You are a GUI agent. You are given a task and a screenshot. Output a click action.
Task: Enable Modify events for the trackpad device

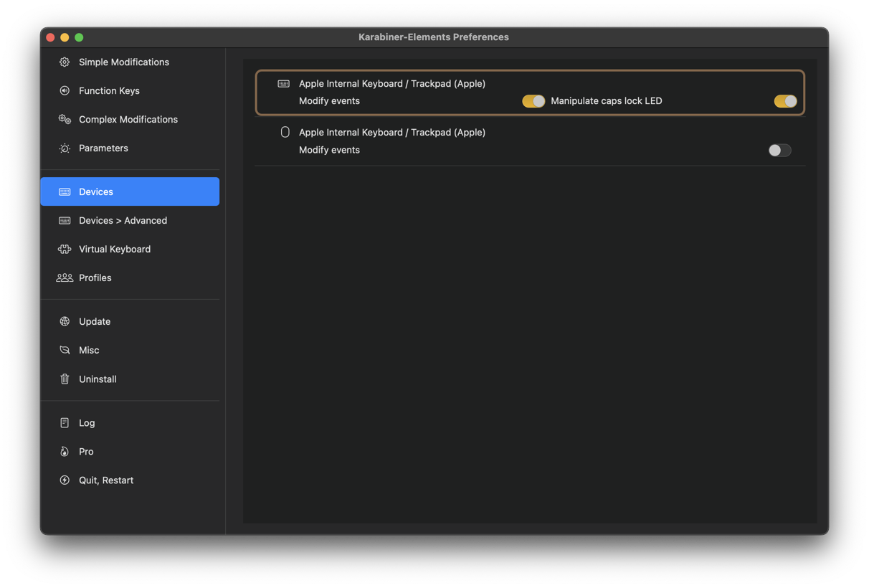(x=779, y=150)
